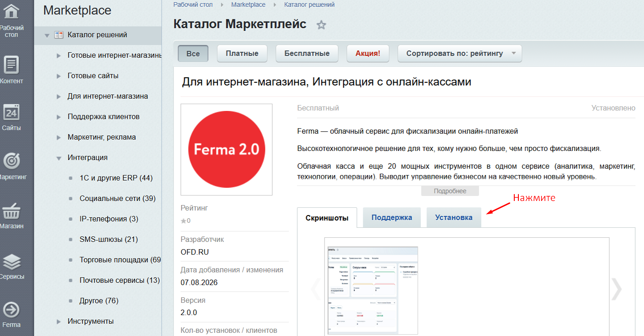This screenshot has height=336, width=644.
Task: Select SMS-шлюзы (21) category
Action: pos(109,239)
